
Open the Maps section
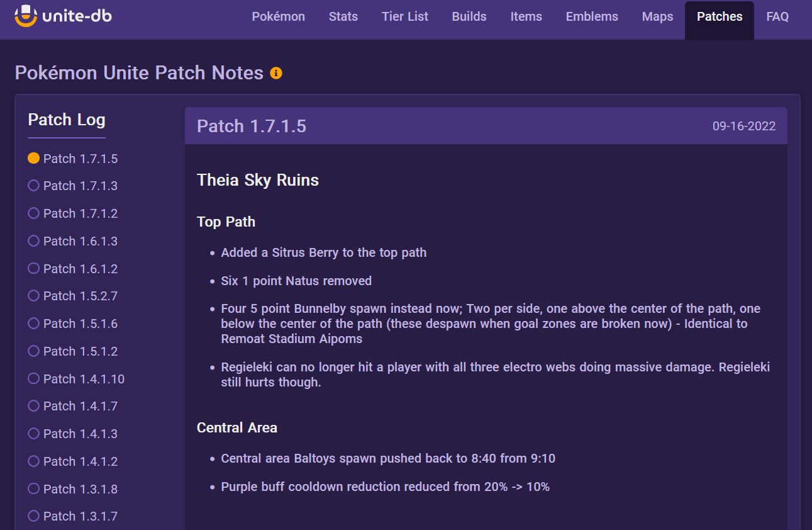tap(657, 17)
